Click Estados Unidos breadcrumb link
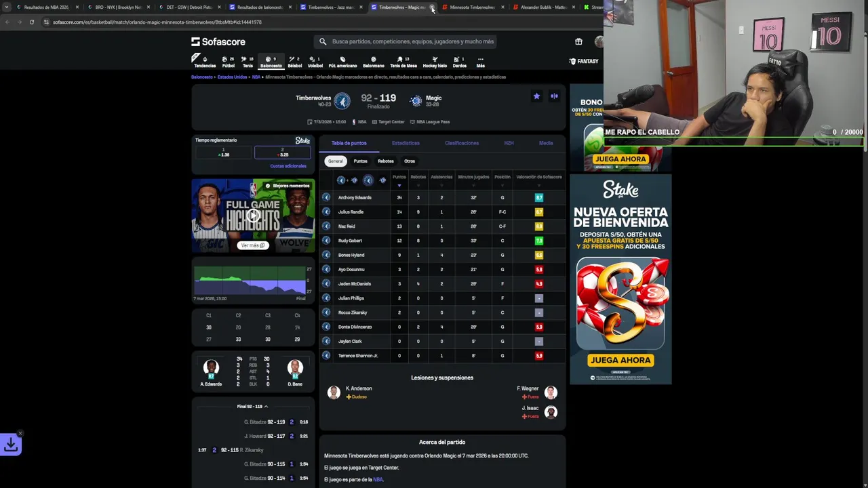This screenshot has height=488, width=868. [232, 77]
